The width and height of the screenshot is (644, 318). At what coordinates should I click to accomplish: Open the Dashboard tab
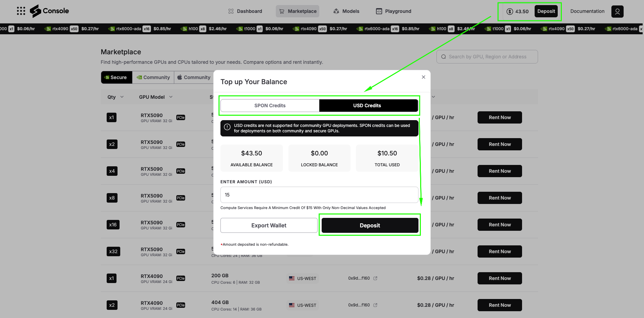245,11
